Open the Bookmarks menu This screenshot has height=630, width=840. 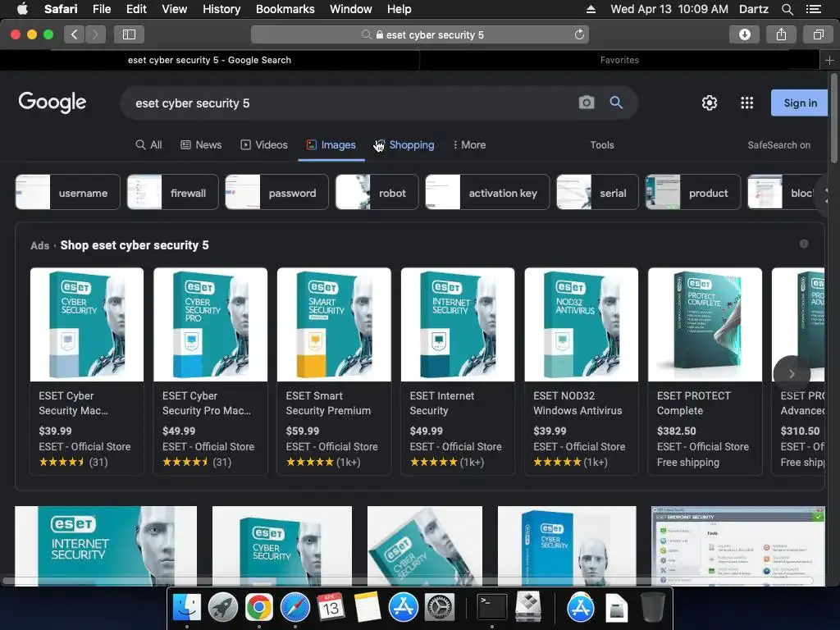[285, 9]
